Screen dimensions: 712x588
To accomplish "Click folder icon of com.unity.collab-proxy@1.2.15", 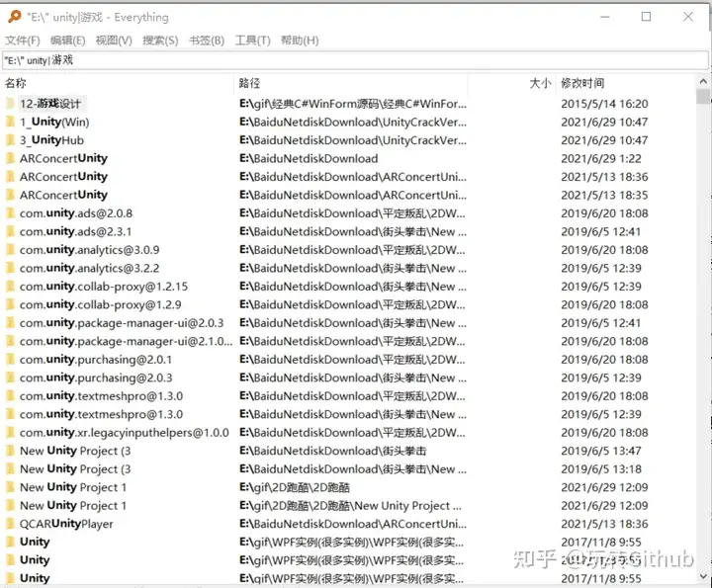I will [x=11, y=287].
